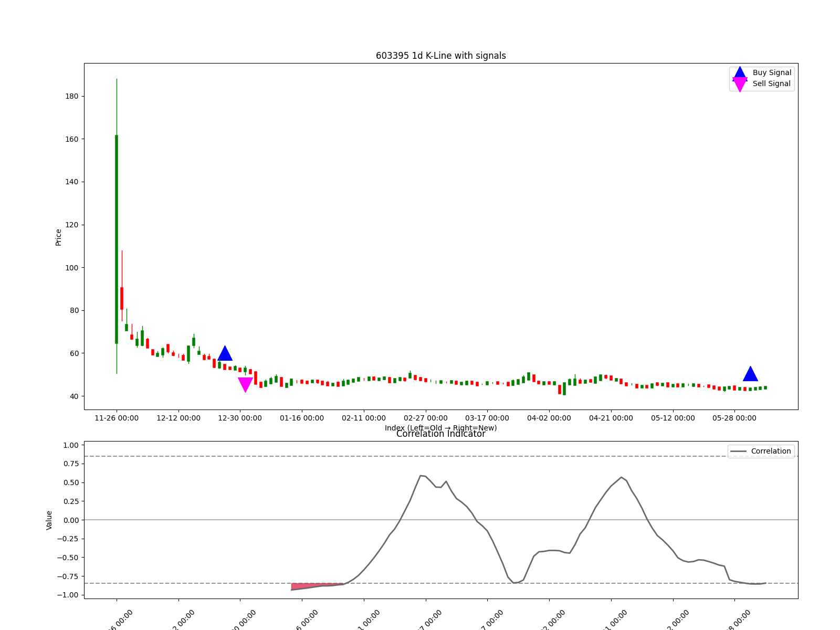Click the date tick '12-12 00:00' on price chart
Image resolution: width=840 pixels, height=630 pixels.
178,418
